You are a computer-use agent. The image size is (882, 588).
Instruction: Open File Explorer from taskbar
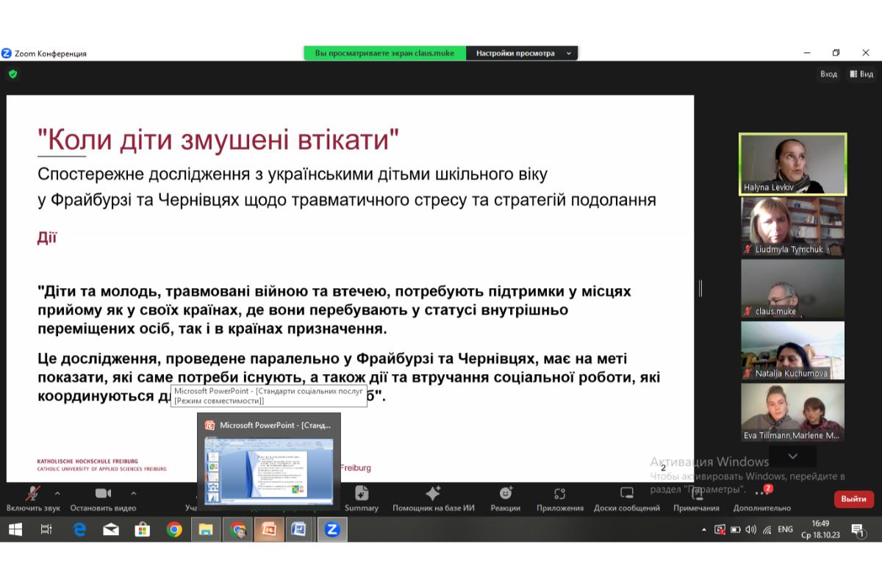[206, 529]
